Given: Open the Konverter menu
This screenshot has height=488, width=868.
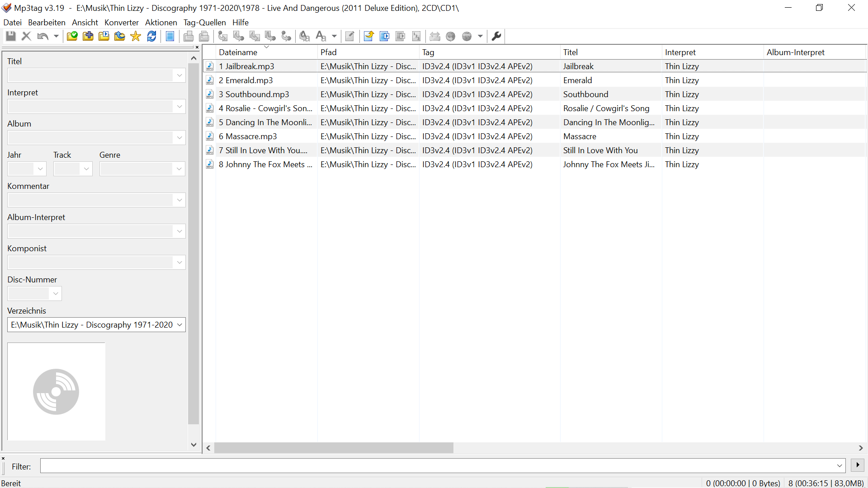Looking at the screenshot, I should (x=122, y=23).
